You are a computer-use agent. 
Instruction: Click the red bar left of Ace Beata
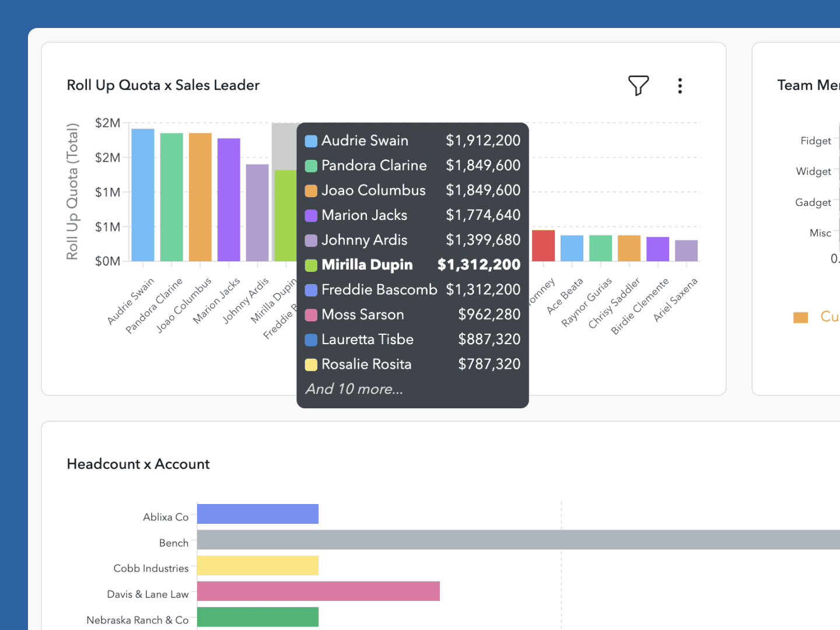click(543, 246)
